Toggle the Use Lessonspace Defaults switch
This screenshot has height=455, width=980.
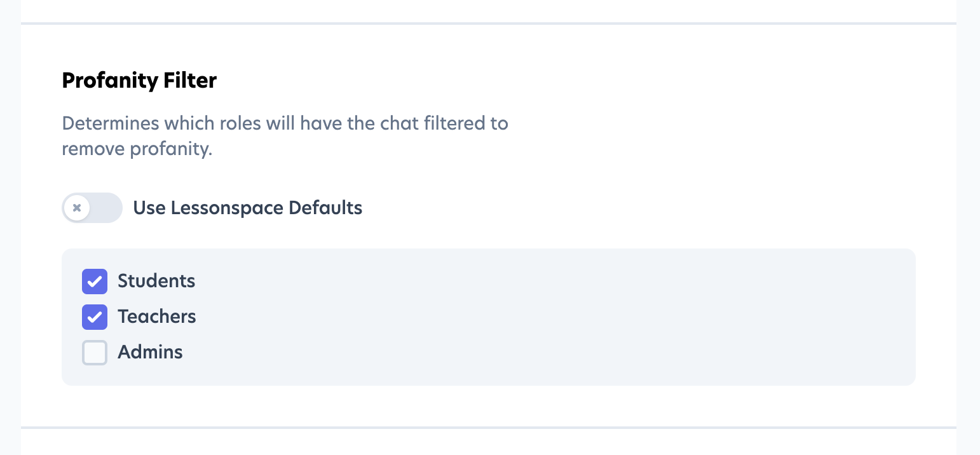coord(92,208)
